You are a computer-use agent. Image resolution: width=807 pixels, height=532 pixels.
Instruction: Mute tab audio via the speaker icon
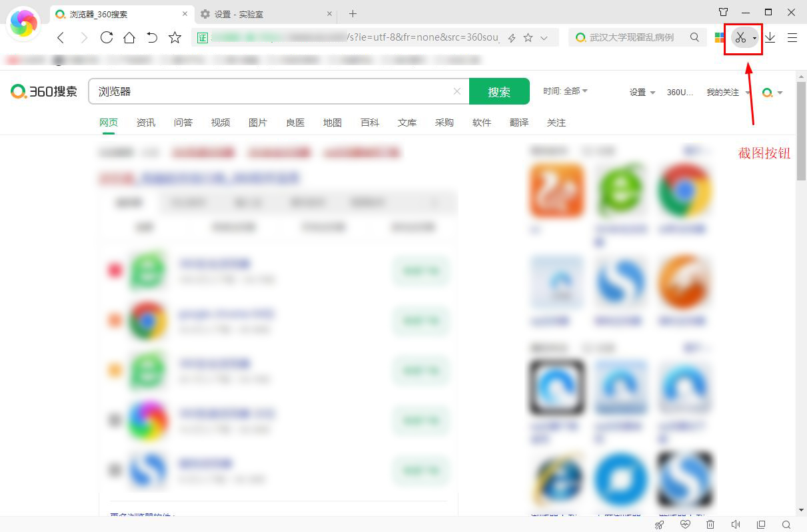[x=736, y=524]
